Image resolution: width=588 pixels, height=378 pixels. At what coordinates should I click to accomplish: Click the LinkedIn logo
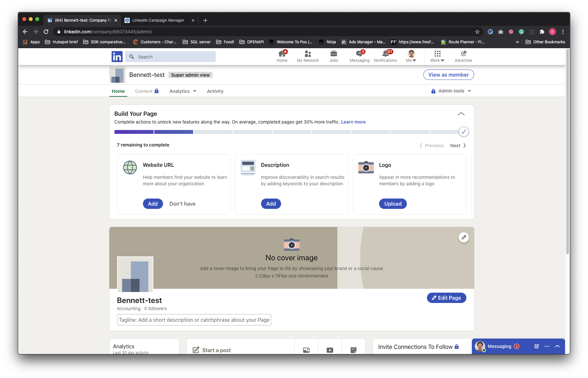117,56
